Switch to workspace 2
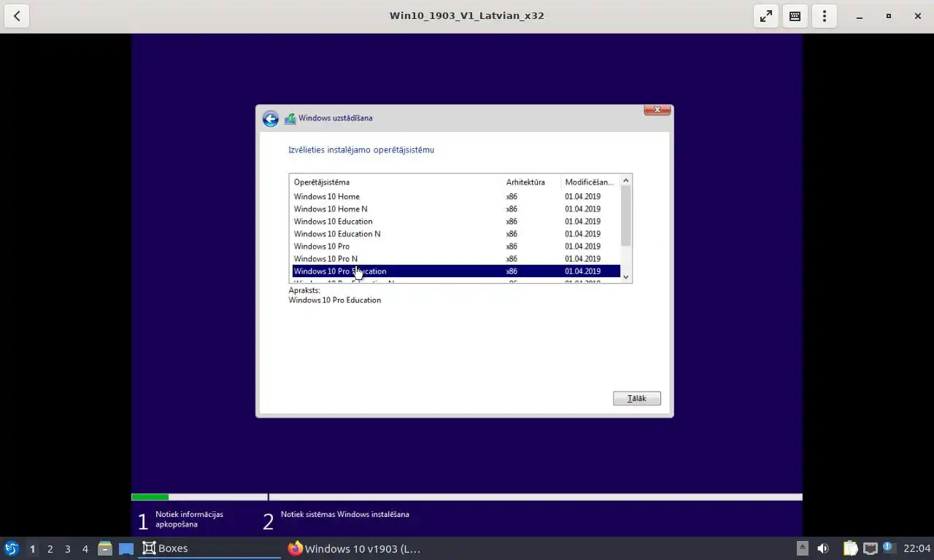This screenshot has height=560, width=934. point(50,548)
